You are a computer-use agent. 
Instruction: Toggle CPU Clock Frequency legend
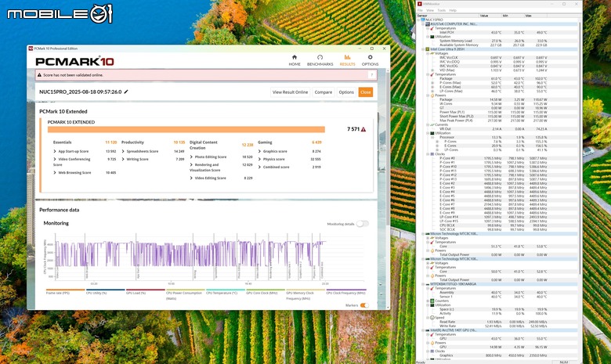coord(346,293)
